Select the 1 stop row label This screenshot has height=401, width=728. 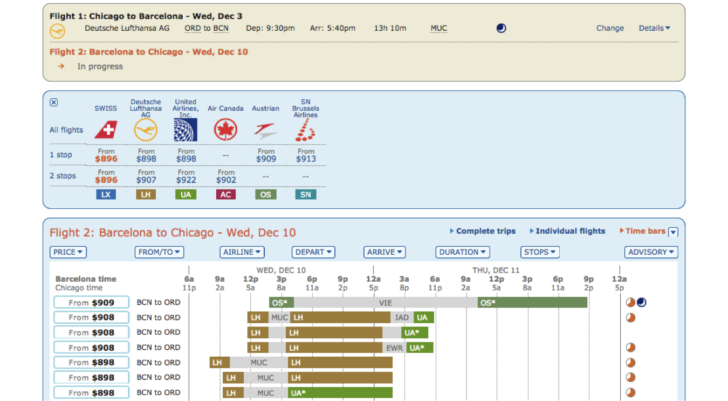(x=61, y=155)
